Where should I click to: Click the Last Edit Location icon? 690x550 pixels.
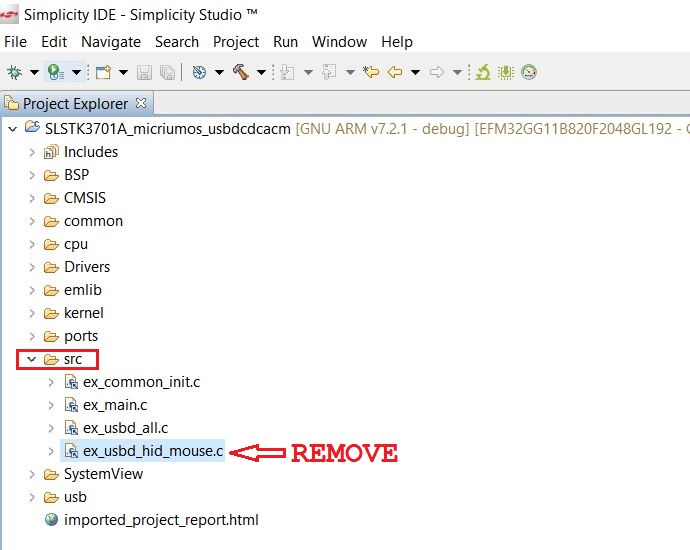point(371,72)
